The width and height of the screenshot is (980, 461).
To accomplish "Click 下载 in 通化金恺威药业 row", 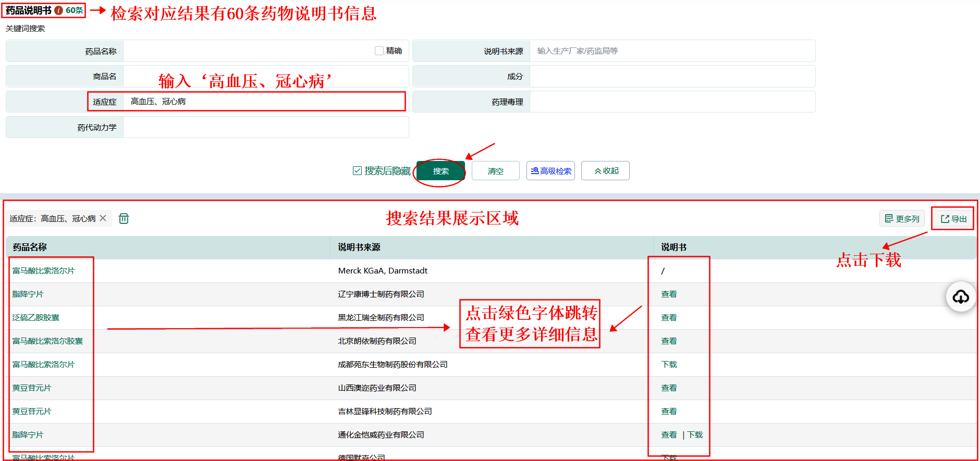I will 695,435.
